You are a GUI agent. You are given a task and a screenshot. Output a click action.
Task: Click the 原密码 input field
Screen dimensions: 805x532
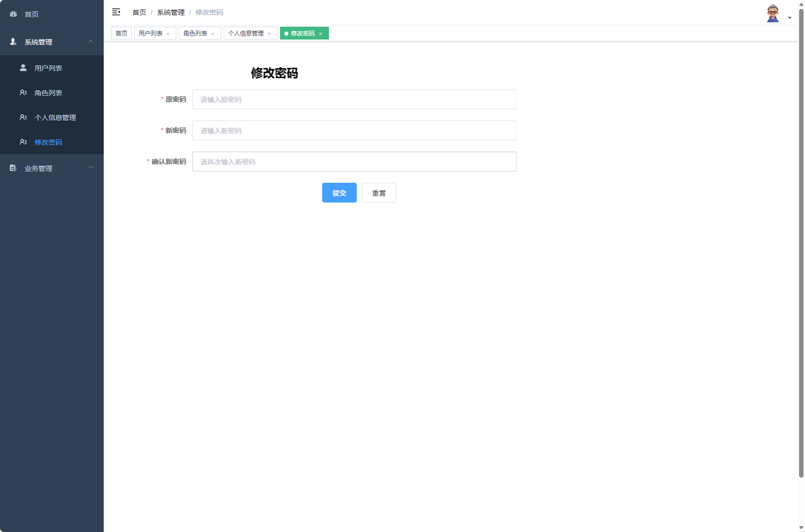click(354, 99)
